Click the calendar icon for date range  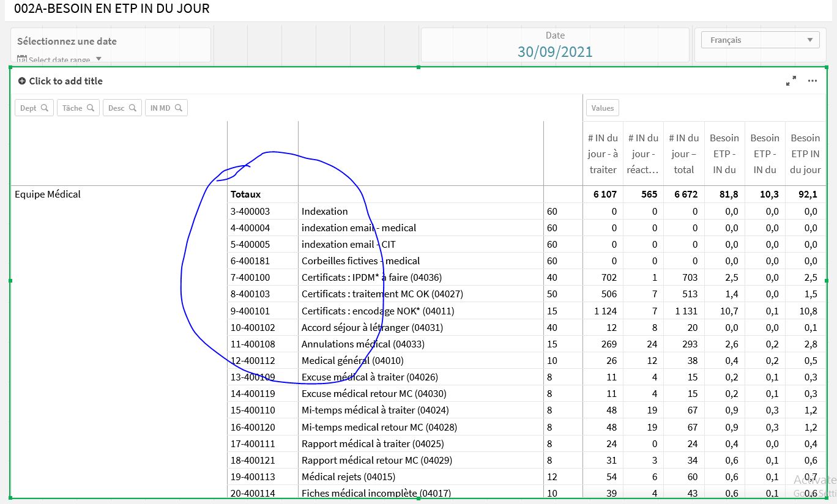(22, 59)
